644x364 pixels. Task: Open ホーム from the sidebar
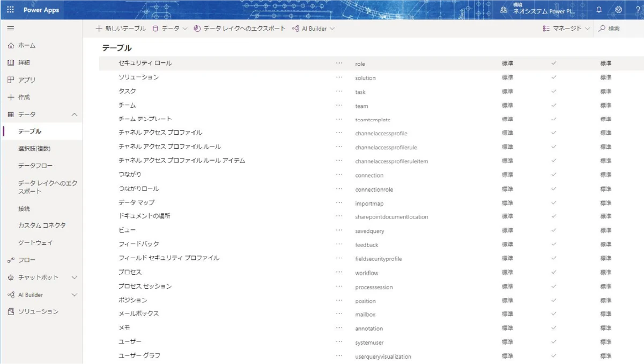pos(27,46)
